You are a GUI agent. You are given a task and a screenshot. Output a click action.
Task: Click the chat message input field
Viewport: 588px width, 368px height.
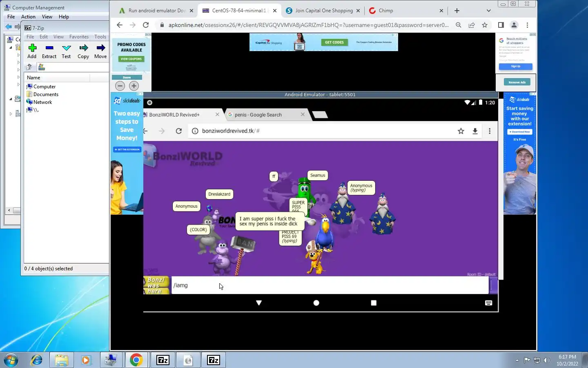coord(330,285)
